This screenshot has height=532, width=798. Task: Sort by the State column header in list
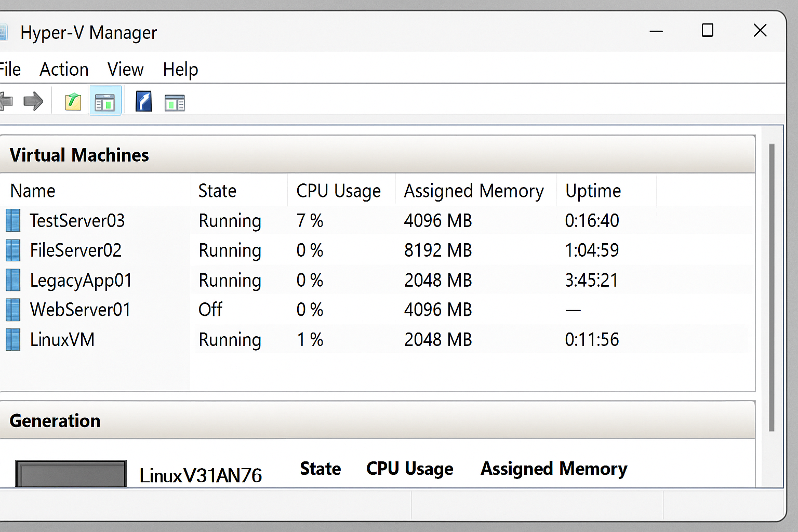[239, 191]
